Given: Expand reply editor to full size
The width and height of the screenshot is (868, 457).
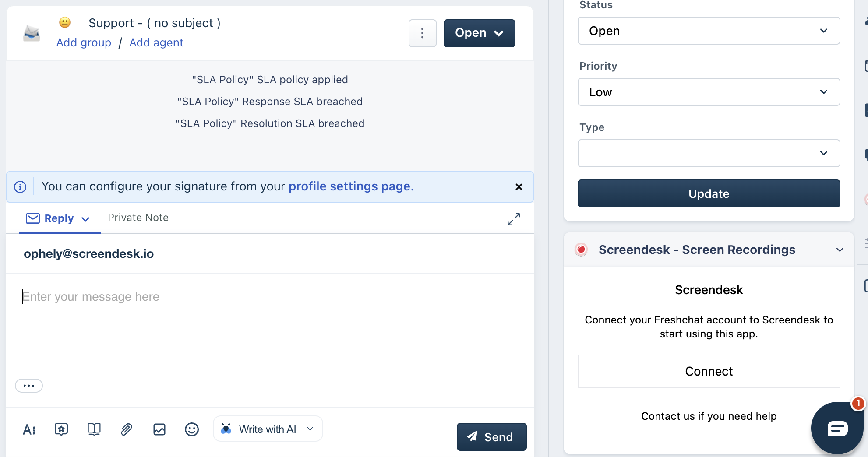Looking at the screenshot, I should (x=513, y=219).
